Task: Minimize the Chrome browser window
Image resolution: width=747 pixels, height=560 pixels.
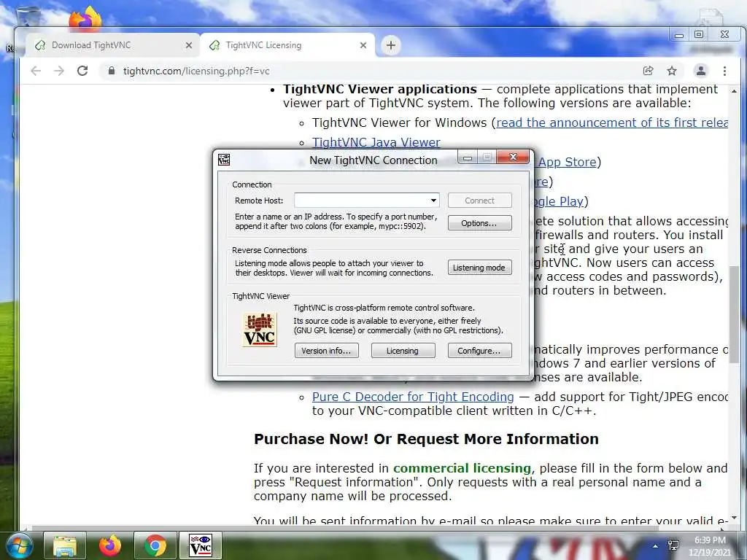Action: coord(679,35)
